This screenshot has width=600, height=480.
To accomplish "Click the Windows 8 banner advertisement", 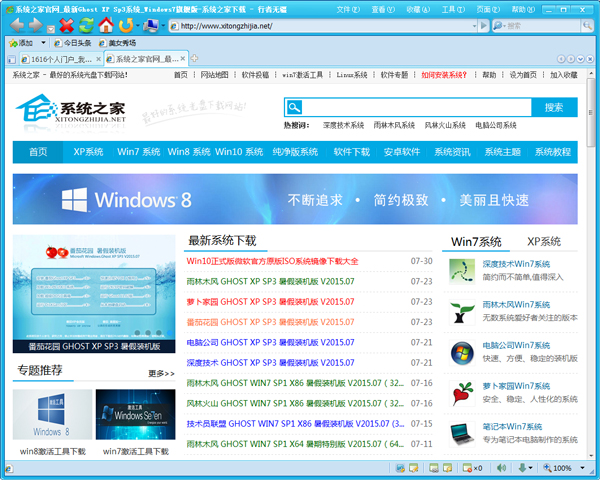I will click(x=295, y=198).
